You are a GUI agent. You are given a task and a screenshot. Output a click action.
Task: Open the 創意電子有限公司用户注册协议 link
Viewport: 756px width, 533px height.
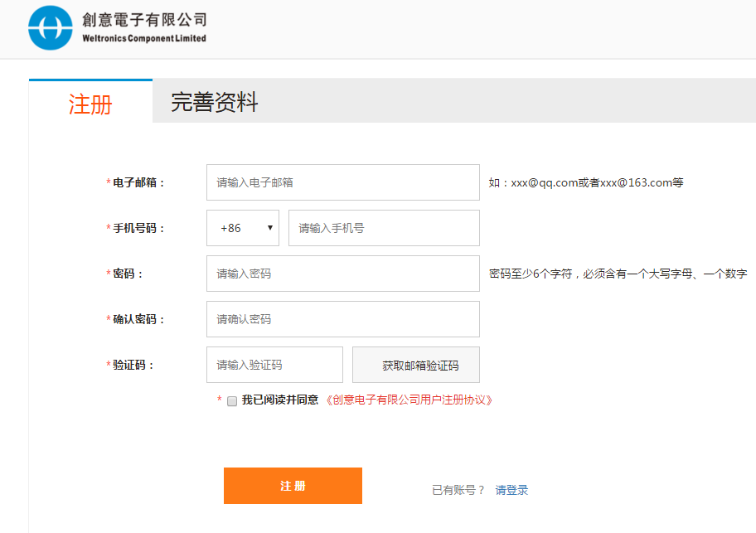(x=409, y=400)
